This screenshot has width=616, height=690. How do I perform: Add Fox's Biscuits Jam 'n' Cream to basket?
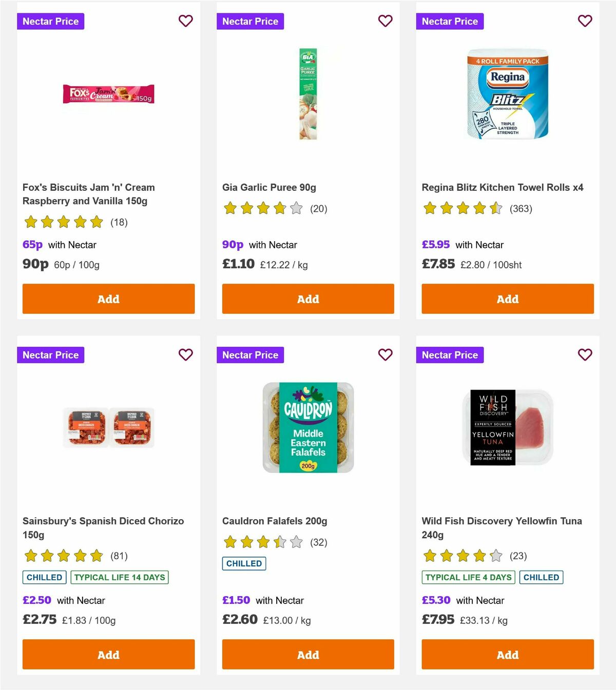[108, 299]
